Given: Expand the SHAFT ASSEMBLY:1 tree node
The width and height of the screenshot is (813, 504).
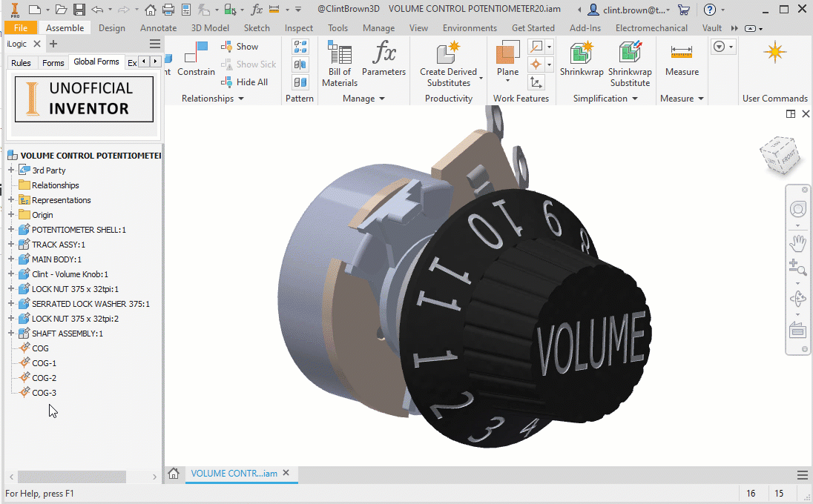Looking at the screenshot, I should pos(11,334).
